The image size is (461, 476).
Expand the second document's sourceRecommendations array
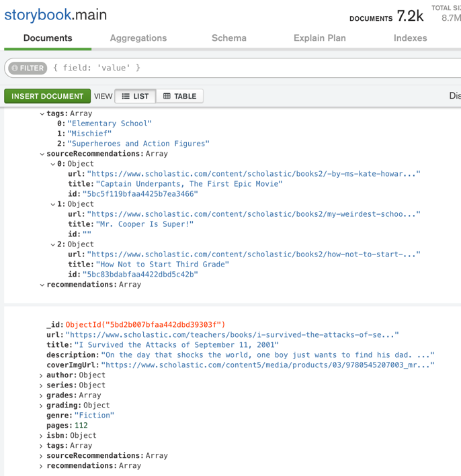tap(41, 457)
